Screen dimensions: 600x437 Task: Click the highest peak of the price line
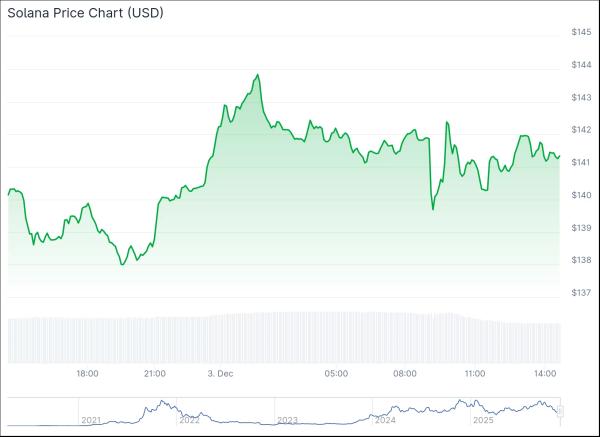pyautogui.click(x=258, y=75)
